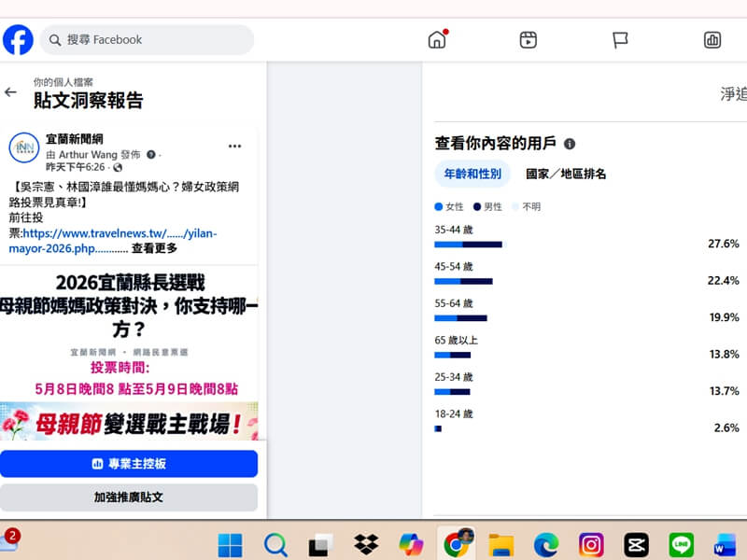Expand post text with 查看更多
Viewport: 747px width, 560px height.
[154, 248]
